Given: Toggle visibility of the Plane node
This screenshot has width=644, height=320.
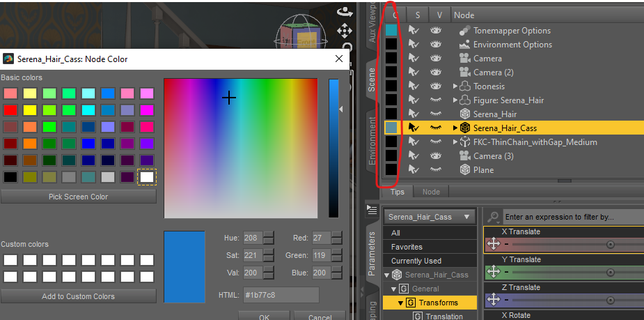Looking at the screenshot, I should [x=435, y=170].
